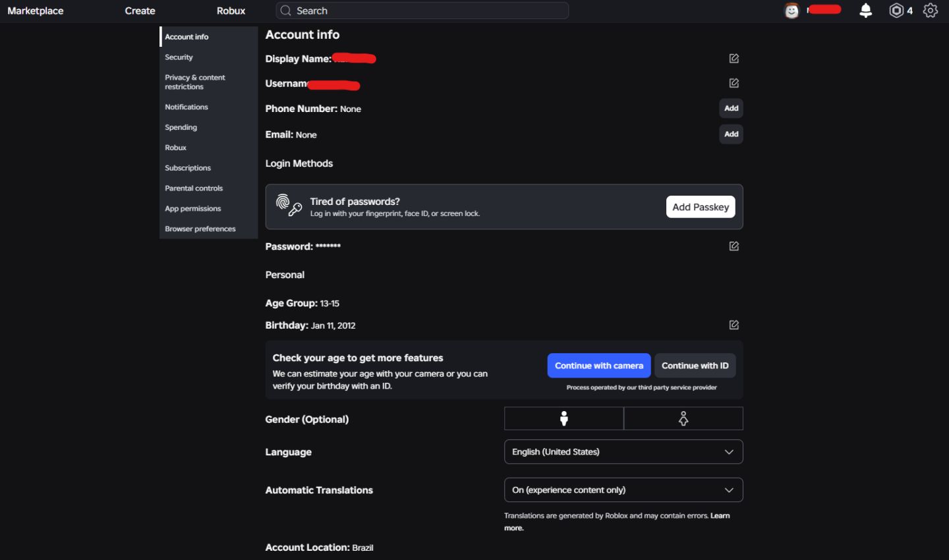Switch to the Spending tab
This screenshot has height=560, width=949.
(208, 127)
